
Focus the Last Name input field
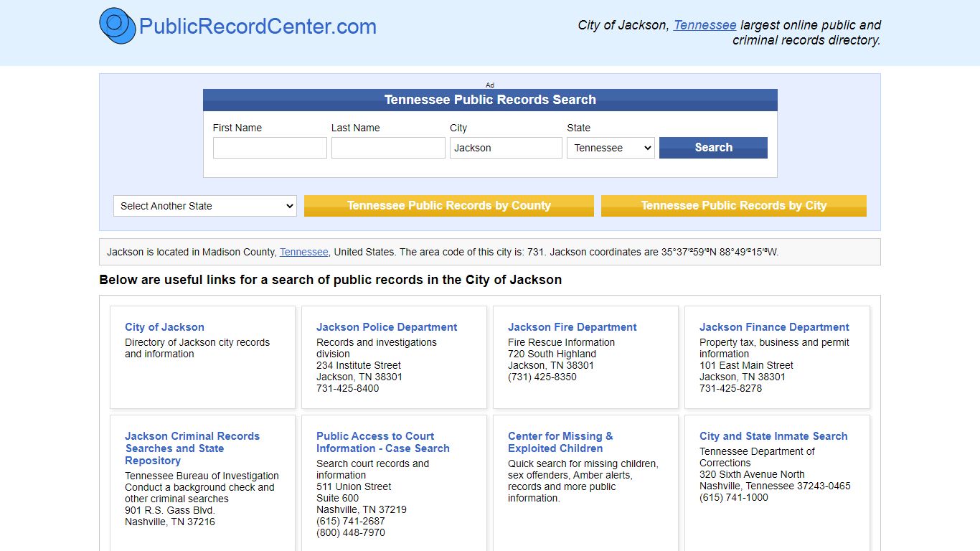388,148
